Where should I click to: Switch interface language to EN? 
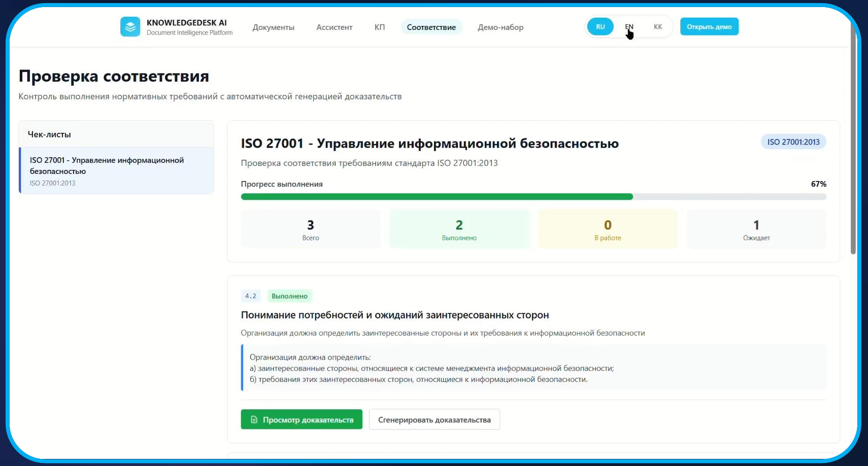click(x=629, y=26)
